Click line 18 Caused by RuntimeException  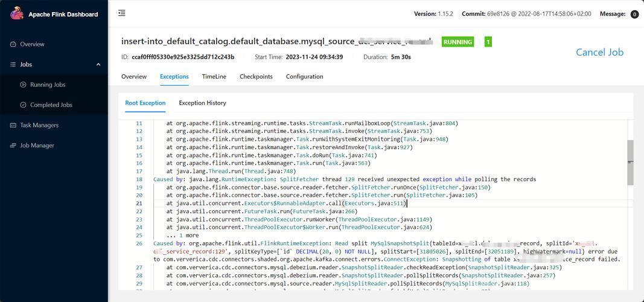345,179
